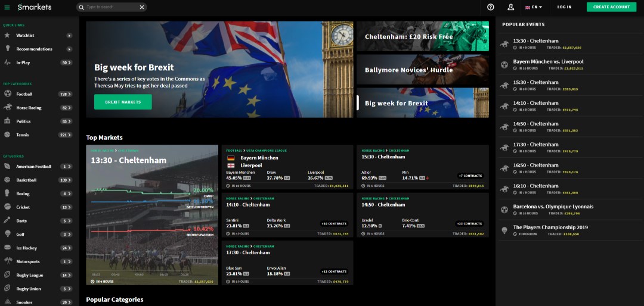Click +7 CONTRACTS in 15:30 Cheltenham

coord(470,176)
